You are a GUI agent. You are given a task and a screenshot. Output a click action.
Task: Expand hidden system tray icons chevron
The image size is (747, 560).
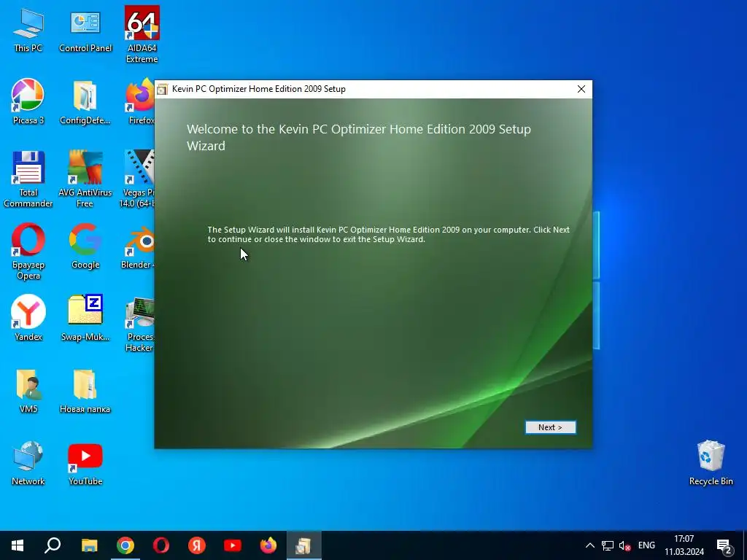(x=589, y=545)
